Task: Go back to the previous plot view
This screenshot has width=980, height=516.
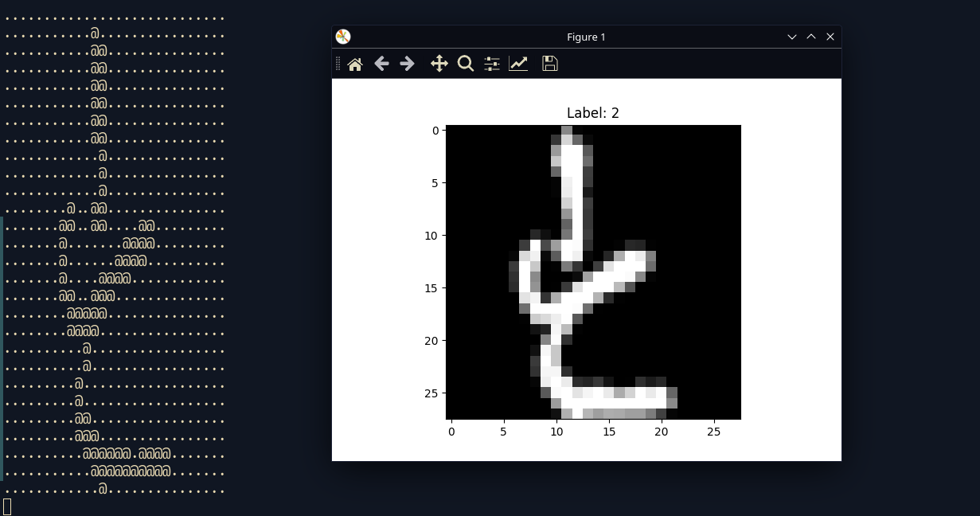Action: 381,64
